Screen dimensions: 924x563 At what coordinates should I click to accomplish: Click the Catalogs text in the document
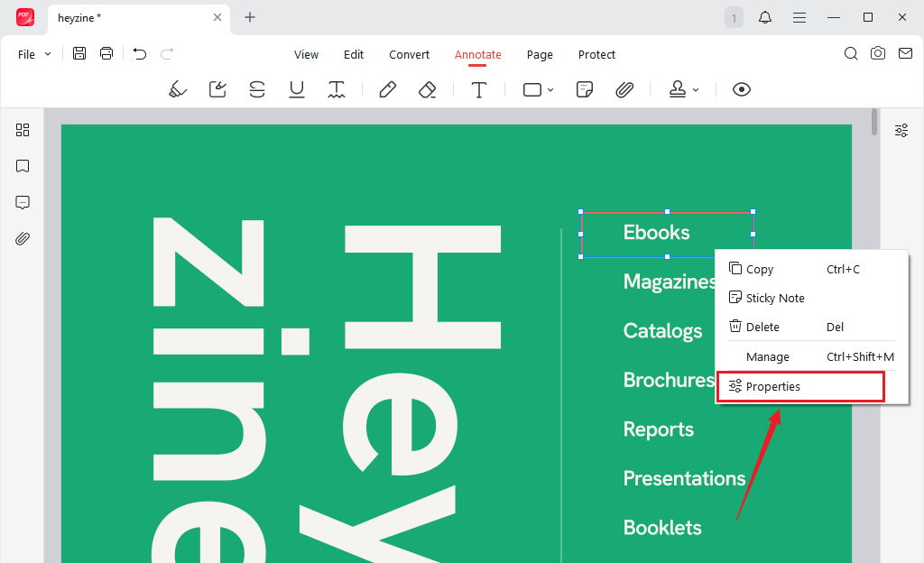click(663, 331)
